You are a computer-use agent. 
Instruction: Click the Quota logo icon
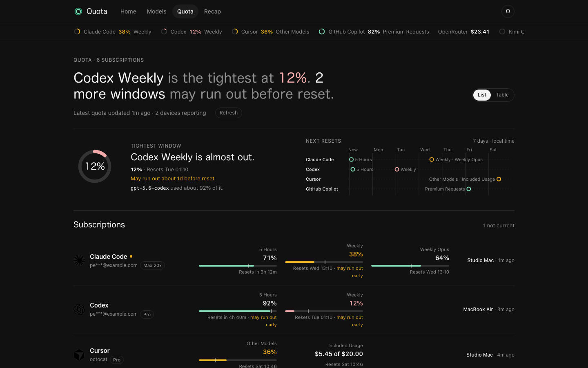click(x=78, y=11)
